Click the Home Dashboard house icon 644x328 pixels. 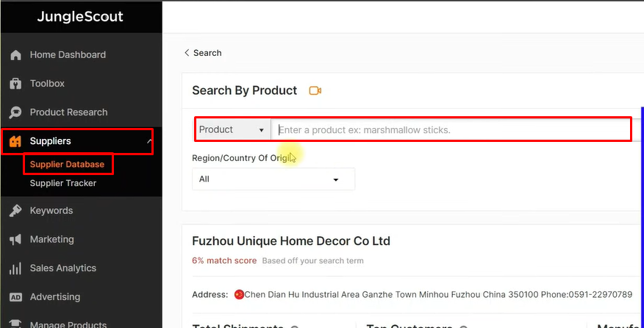tap(15, 54)
